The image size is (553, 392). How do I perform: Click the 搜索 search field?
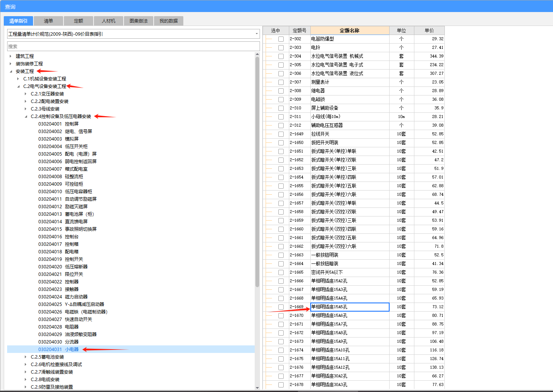pyautogui.click(x=133, y=46)
